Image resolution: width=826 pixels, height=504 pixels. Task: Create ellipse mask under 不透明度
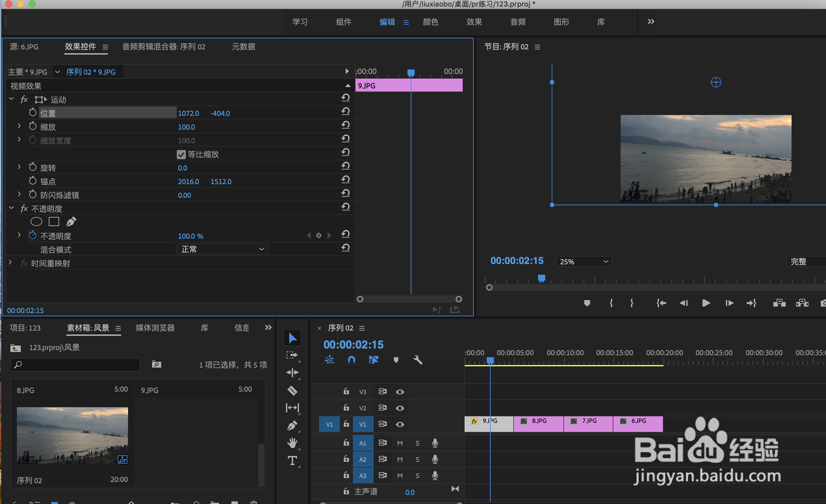pyautogui.click(x=36, y=221)
